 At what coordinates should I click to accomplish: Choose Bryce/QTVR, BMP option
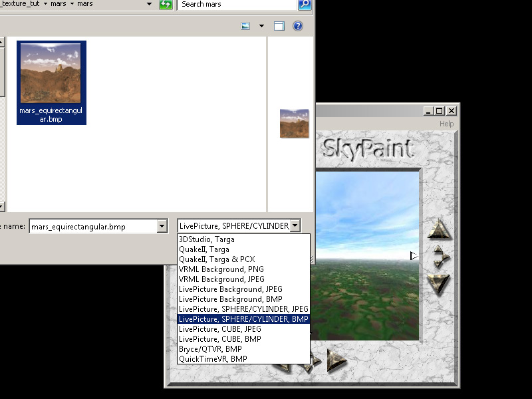point(243,348)
